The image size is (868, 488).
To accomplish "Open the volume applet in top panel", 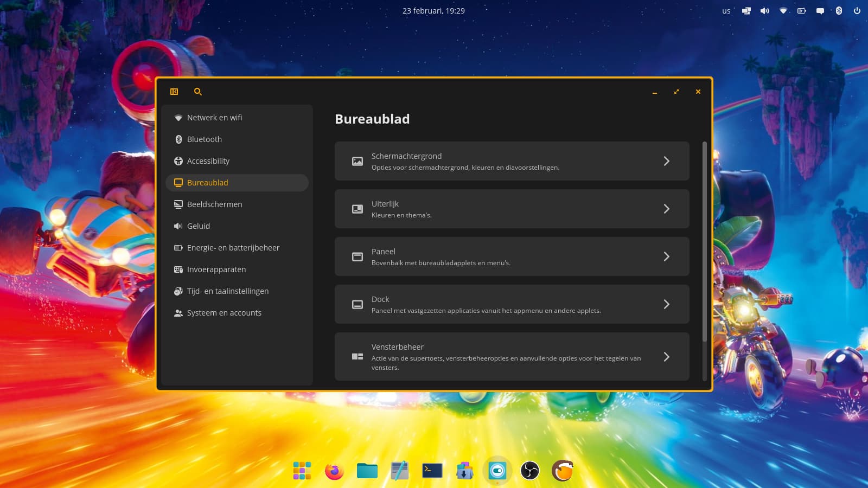I will click(x=765, y=11).
